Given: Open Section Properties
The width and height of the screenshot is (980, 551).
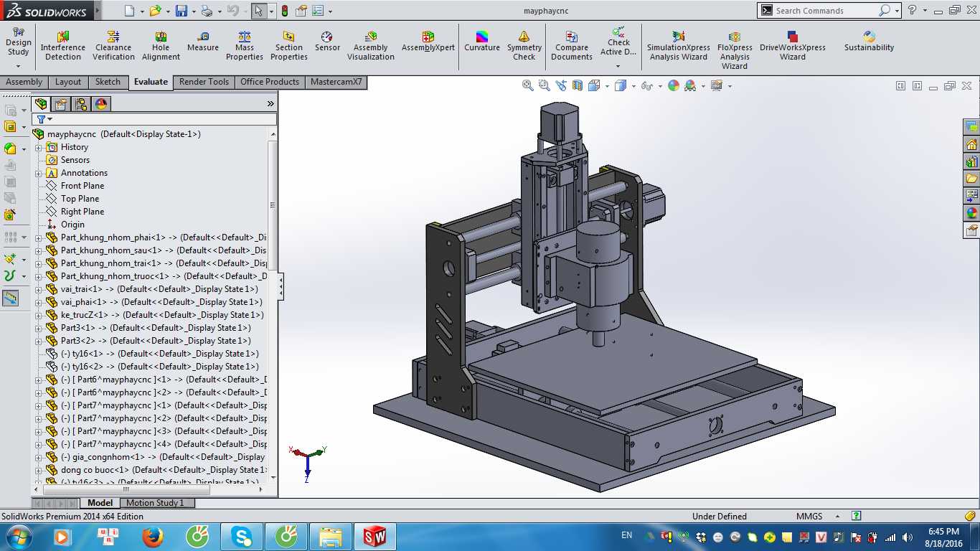Looking at the screenshot, I should [x=289, y=46].
